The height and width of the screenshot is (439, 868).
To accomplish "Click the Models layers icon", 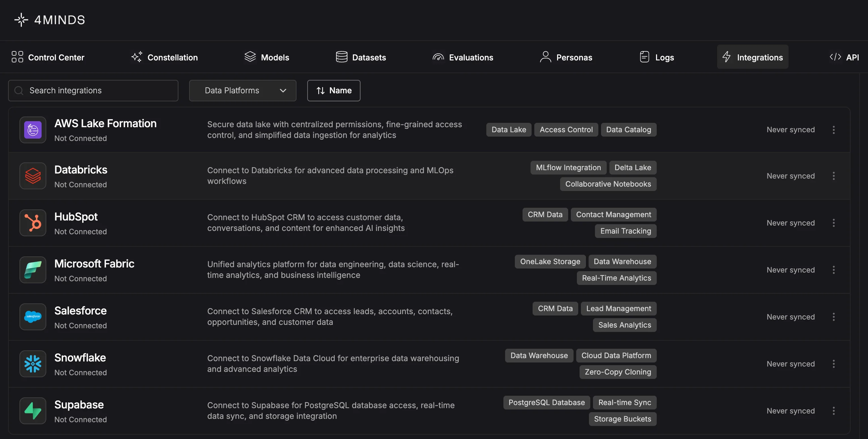I will [250, 57].
